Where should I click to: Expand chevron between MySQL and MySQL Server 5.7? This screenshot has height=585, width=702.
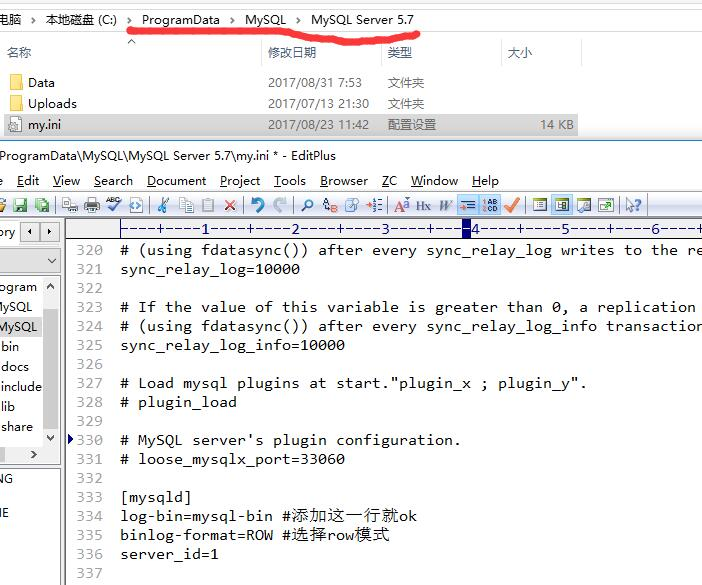[298, 20]
